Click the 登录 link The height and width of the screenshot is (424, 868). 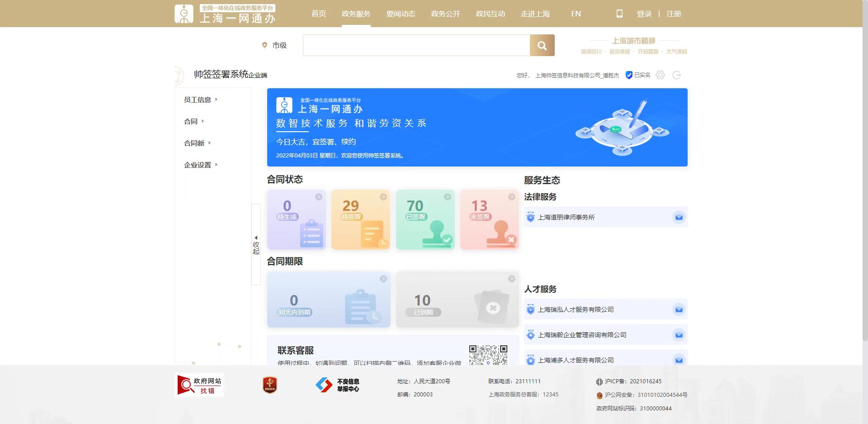click(x=644, y=14)
